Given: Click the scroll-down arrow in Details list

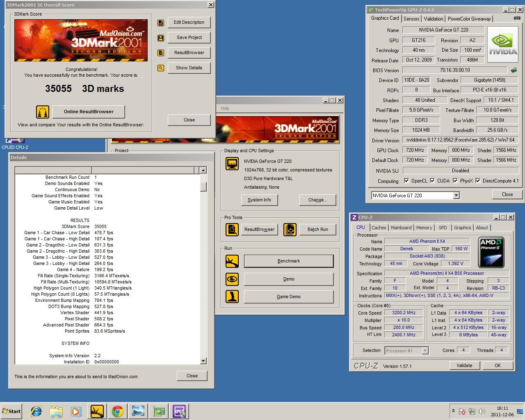Looking at the screenshot, I should point(203,361).
